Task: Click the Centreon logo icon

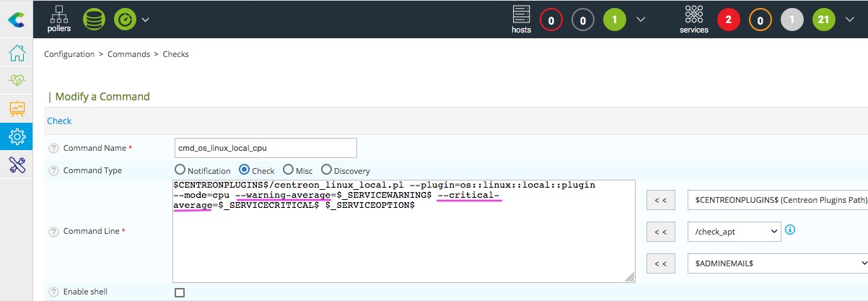Action: click(16, 20)
